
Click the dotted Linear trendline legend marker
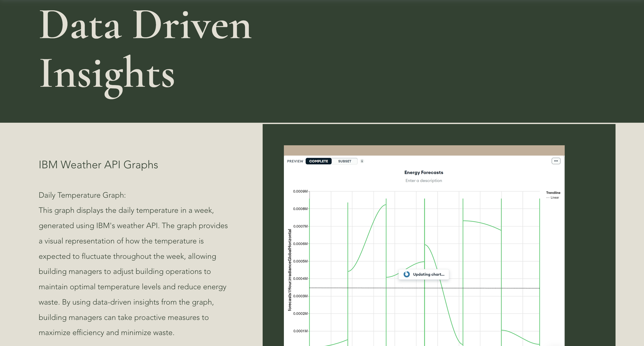coord(548,198)
